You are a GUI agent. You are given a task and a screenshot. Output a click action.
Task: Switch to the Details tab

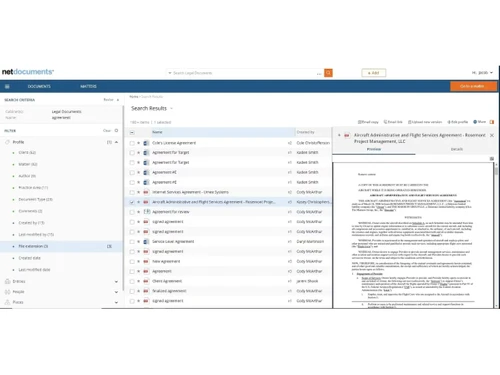[457, 149]
